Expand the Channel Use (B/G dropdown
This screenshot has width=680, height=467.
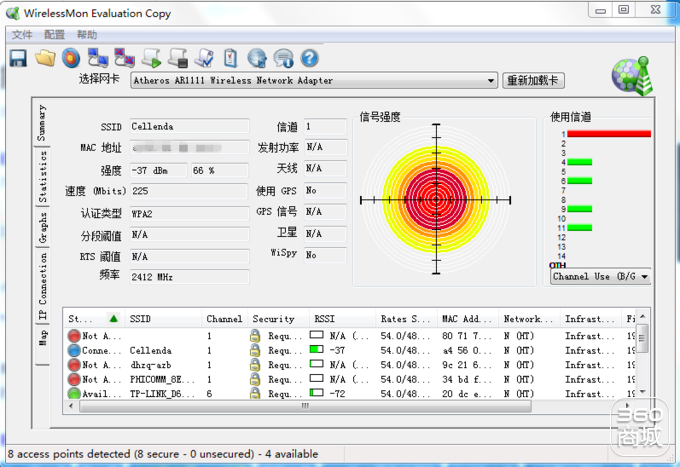[x=644, y=277]
